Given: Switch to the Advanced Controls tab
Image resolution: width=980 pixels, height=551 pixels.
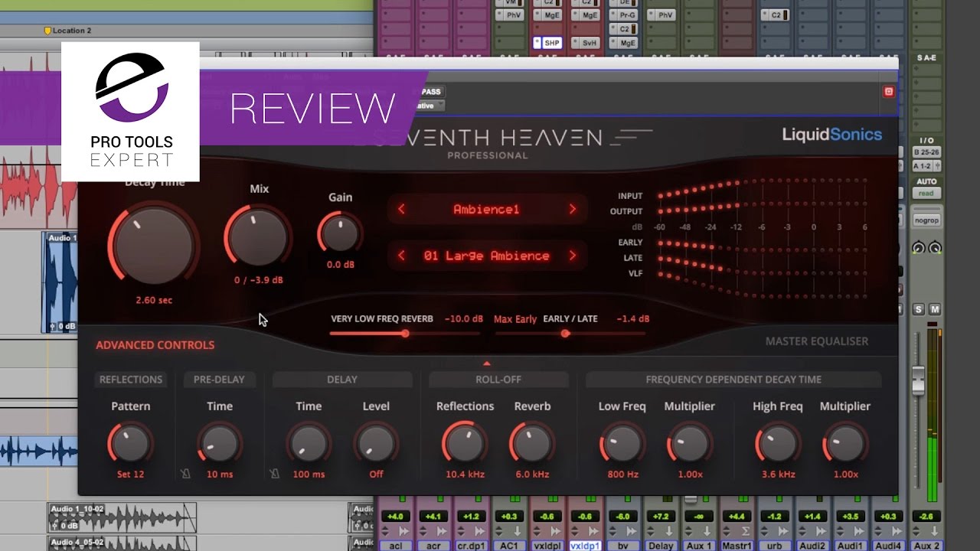Looking at the screenshot, I should click(155, 345).
